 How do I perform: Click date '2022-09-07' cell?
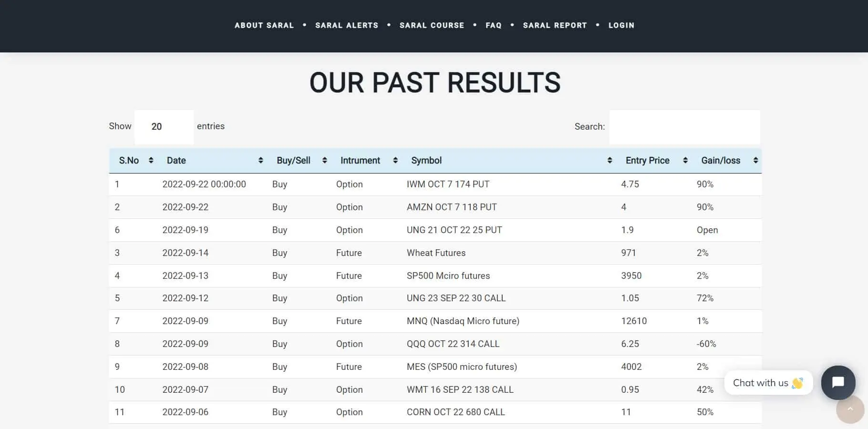click(186, 390)
